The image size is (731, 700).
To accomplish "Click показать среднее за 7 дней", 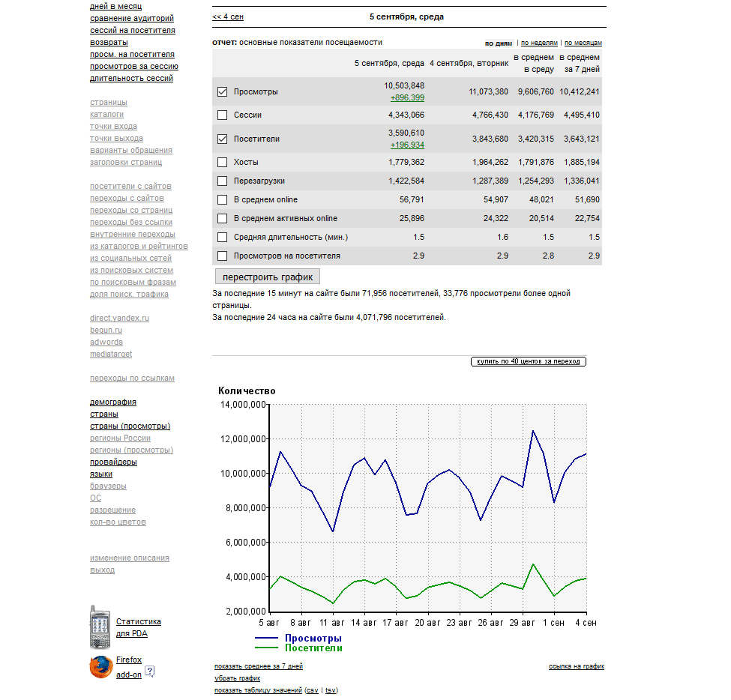I will tap(258, 666).
